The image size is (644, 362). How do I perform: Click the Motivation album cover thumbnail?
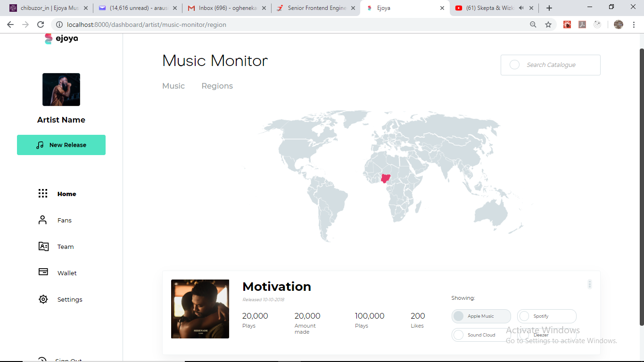point(200,309)
